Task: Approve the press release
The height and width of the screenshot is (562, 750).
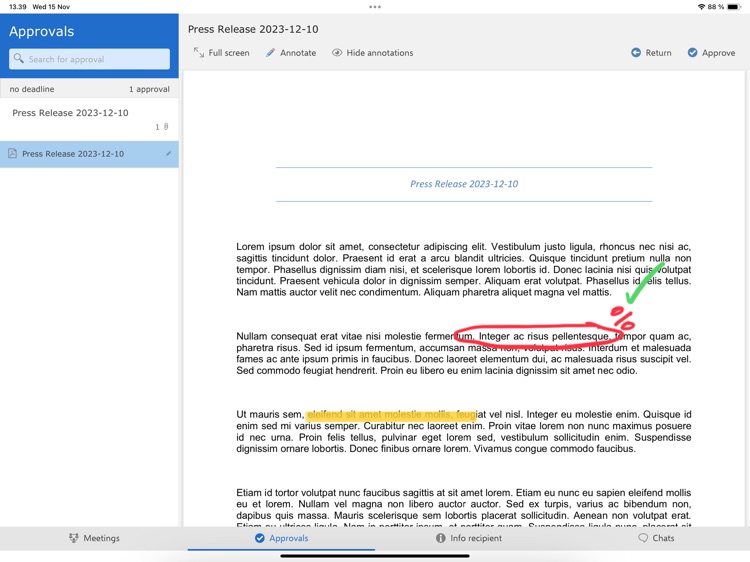Action: tap(711, 53)
